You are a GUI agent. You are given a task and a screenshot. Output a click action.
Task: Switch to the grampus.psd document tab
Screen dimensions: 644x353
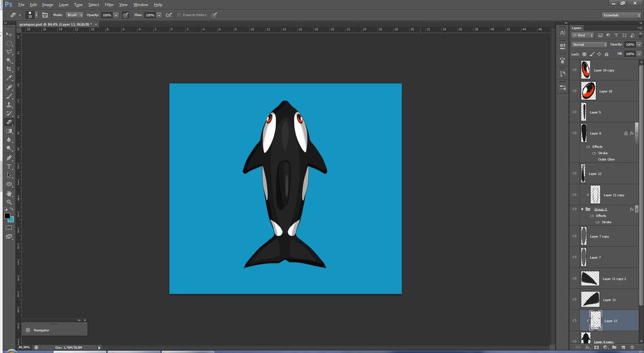click(57, 25)
